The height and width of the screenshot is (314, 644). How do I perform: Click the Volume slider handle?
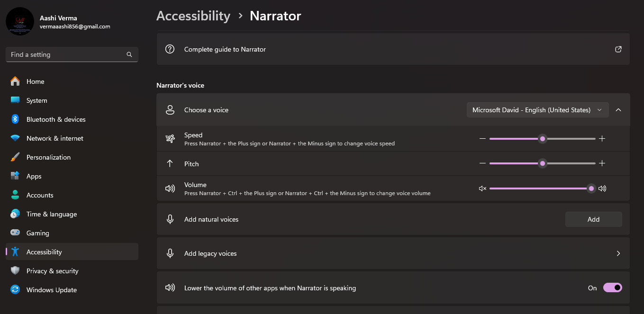pyautogui.click(x=591, y=188)
